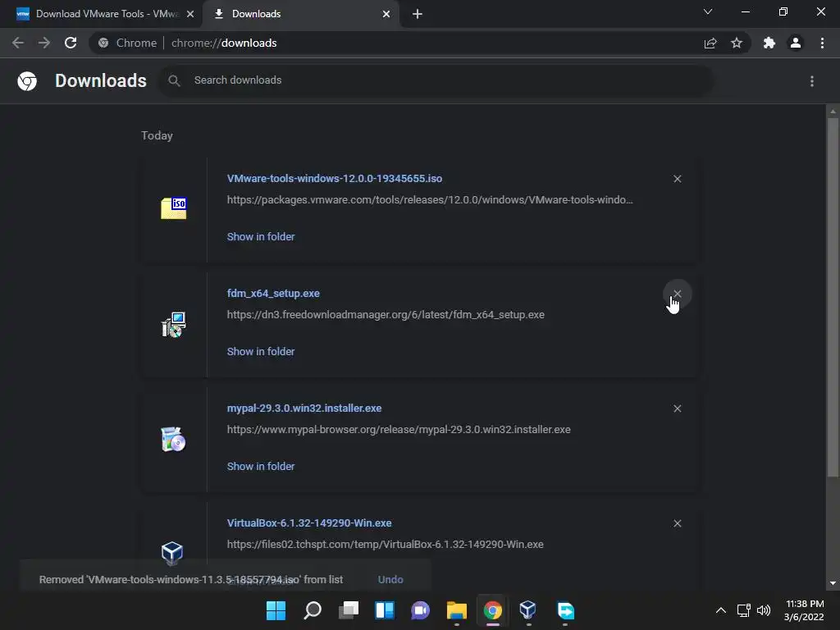Open the volume control tray icon

coord(764,610)
